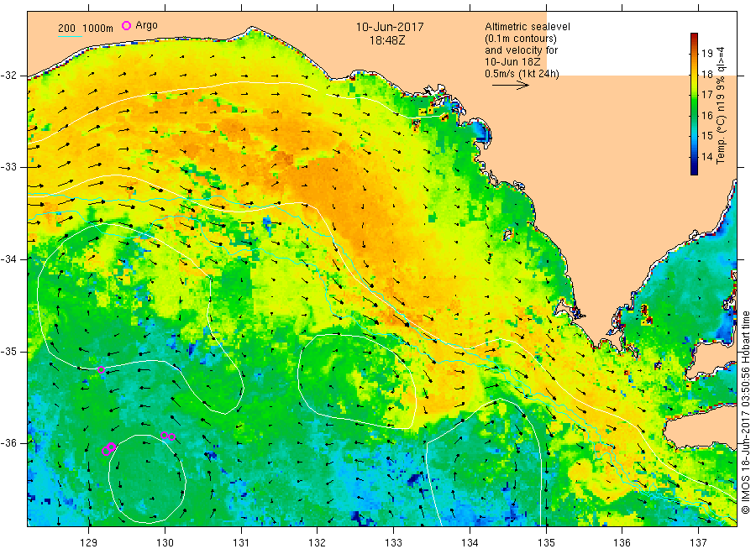The width and height of the screenshot is (756, 554).
Task: Click the Argo magenta circle legend marker
Action: [126, 25]
